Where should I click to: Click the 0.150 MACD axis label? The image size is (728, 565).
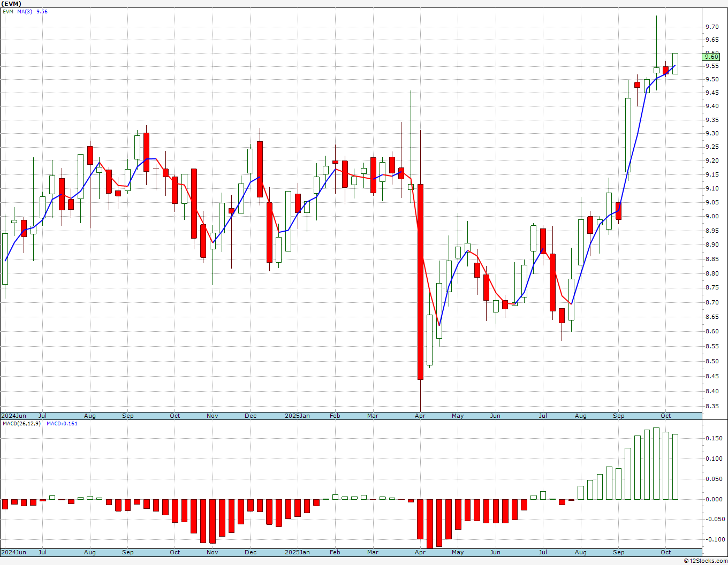pos(713,439)
